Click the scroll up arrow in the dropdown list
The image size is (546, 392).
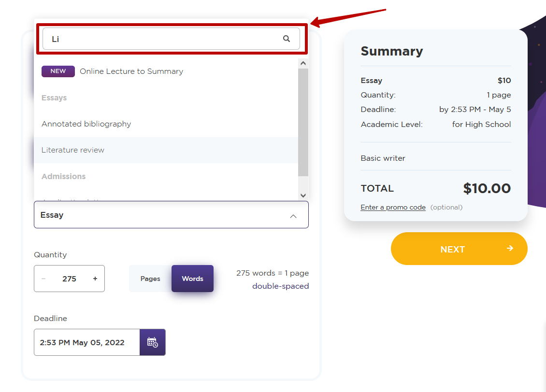click(x=303, y=63)
